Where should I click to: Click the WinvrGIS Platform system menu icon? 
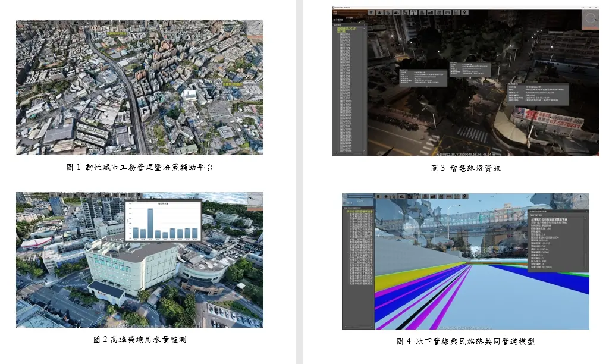[x=332, y=7]
